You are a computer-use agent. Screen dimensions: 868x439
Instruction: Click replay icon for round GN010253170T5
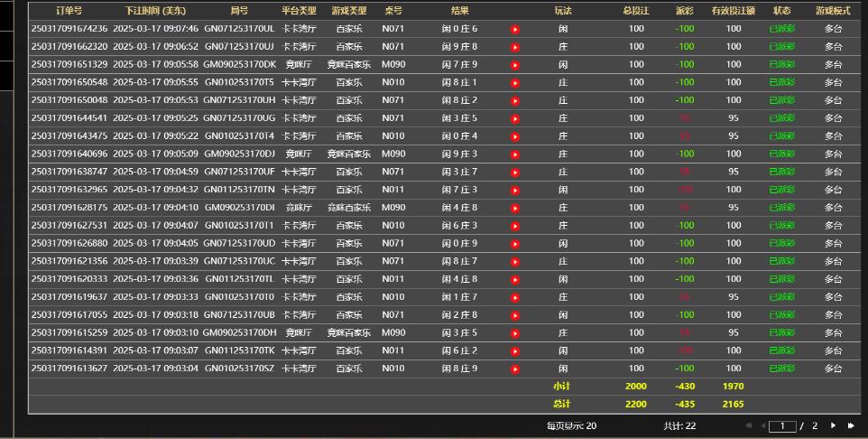click(515, 82)
